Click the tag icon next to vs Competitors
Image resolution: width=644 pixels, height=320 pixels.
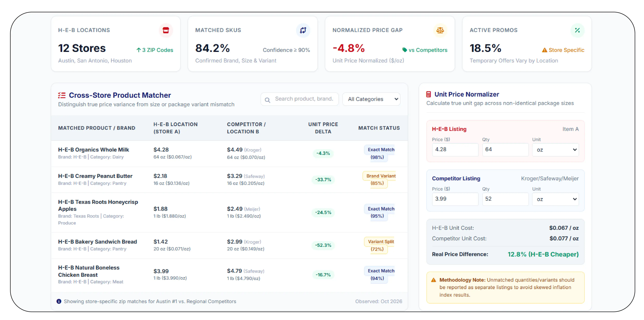point(405,50)
